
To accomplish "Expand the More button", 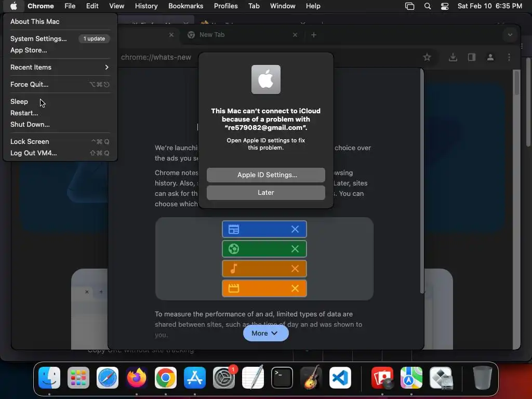I will 265,333.
